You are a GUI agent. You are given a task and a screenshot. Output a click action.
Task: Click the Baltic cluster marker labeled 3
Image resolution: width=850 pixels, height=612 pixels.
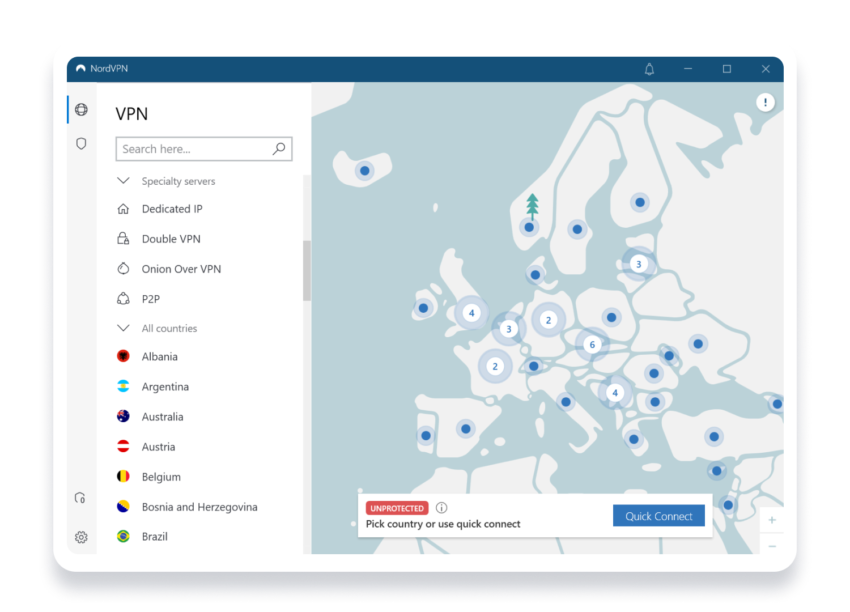point(639,264)
